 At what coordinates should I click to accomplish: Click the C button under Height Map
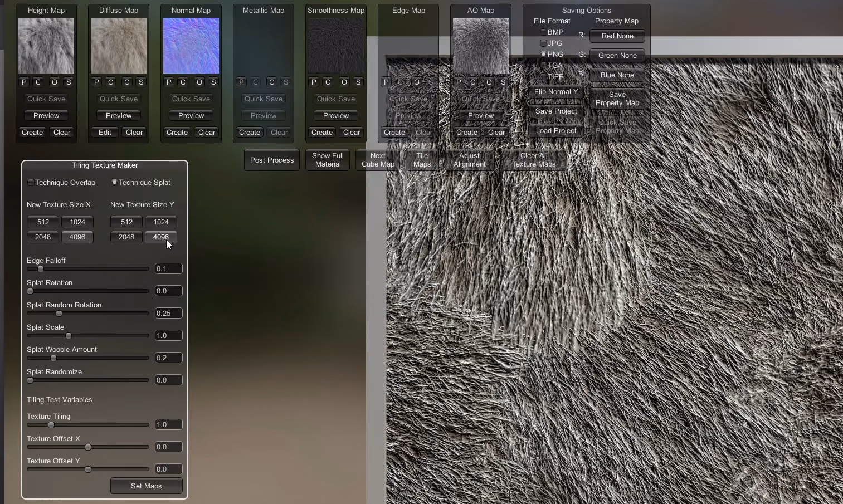click(38, 82)
